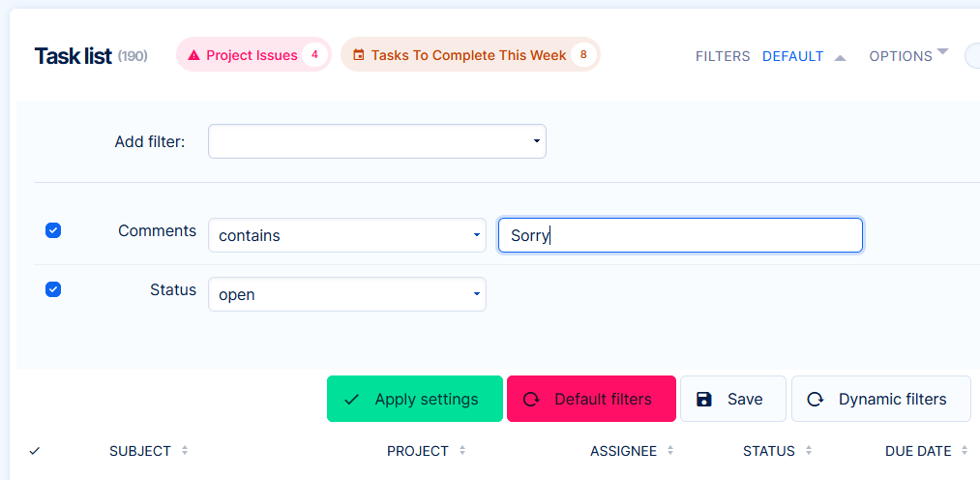Click the refresh icon on Dynamic filters
This screenshot has height=480, width=980.
coord(816,400)
